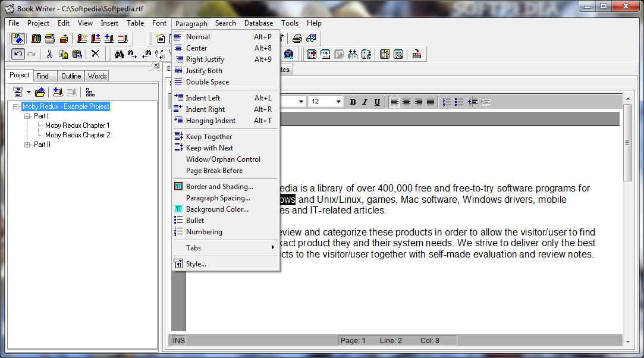Select Moby Redux Chapter 2 tree item

click(78, 135)
